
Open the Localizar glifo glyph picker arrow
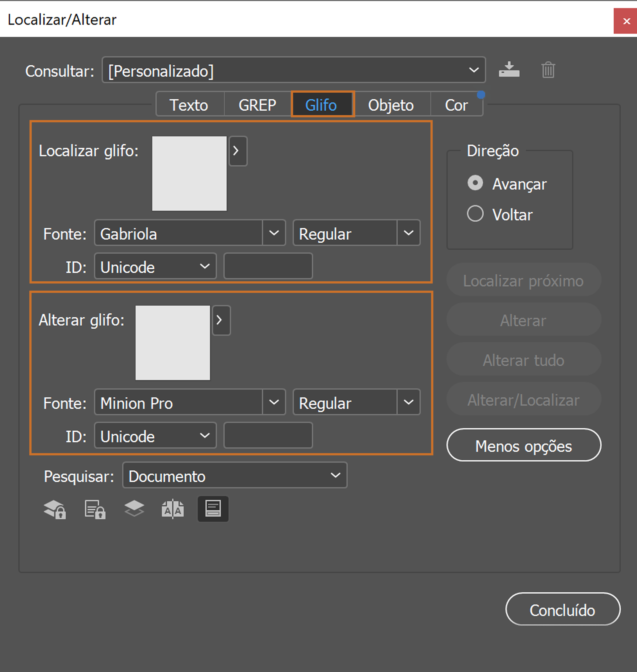(237, 151)
